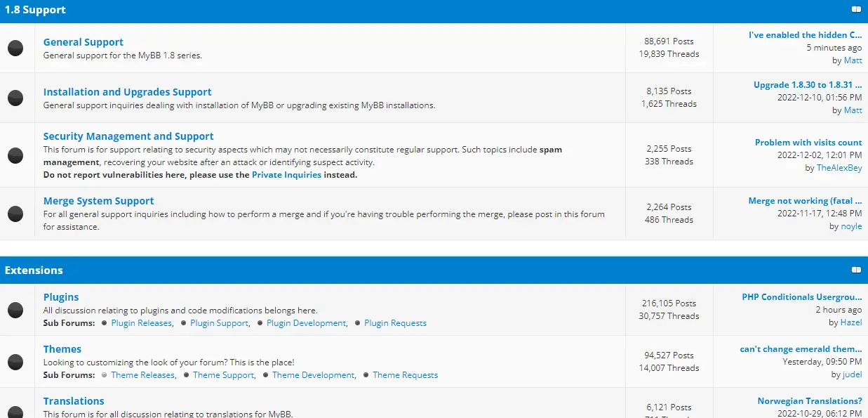The width and height of the screenshot is (868, 418).
Task: Go to Plugin Releases sub forum
Action: coord(142,323)
